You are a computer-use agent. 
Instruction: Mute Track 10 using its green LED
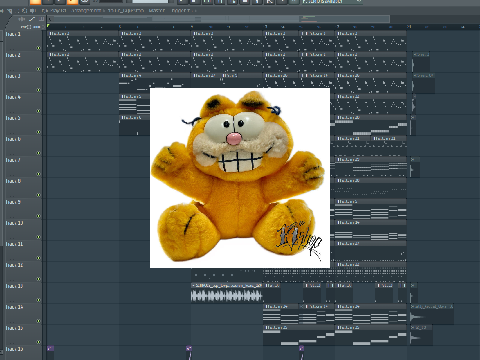[39, 237]
